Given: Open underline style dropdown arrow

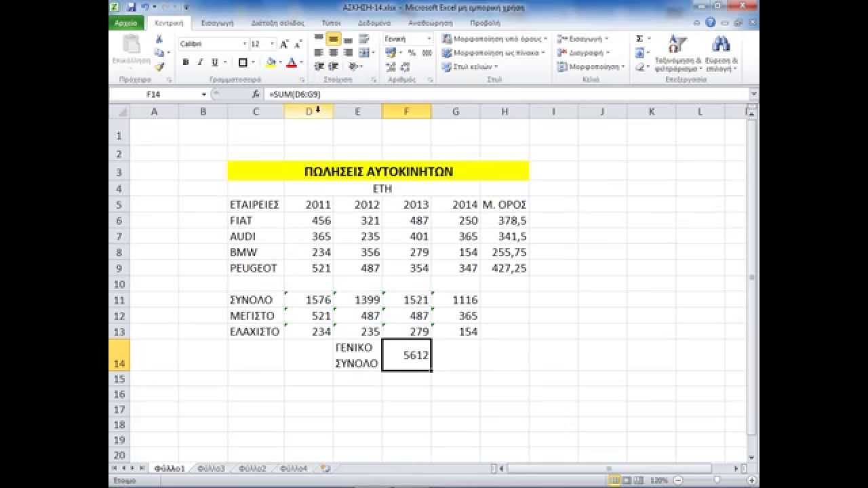Looking at the screenshot, I should tap(224, 62).
